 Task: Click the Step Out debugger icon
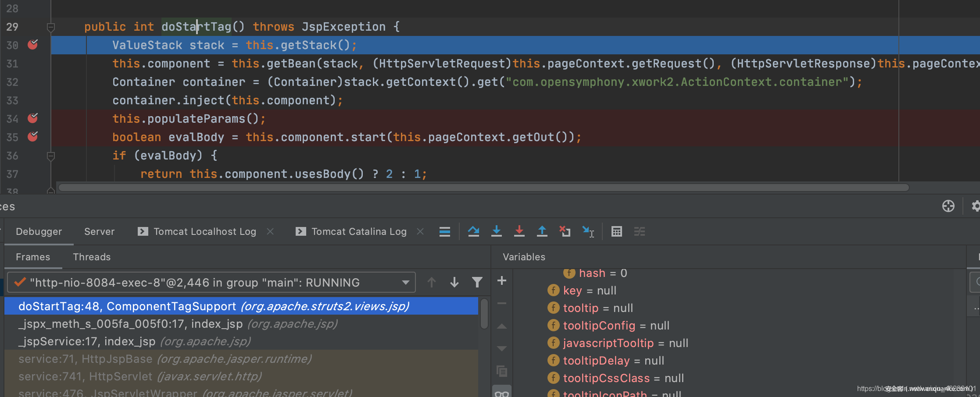pos(542,231)
